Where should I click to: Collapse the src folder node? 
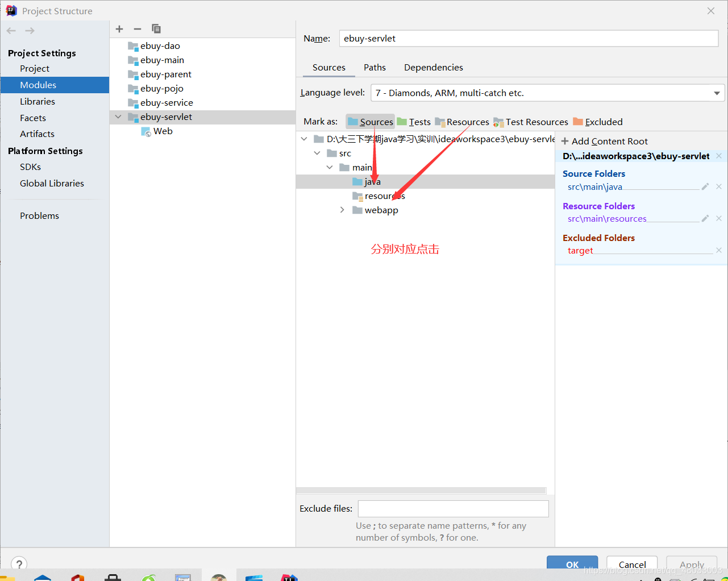[317, 153]
